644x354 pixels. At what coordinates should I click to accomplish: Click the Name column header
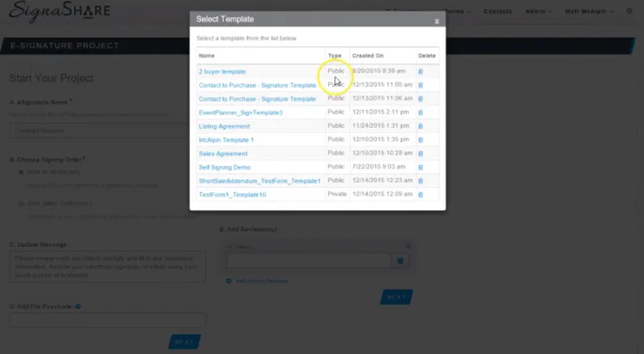coord(207,55)
